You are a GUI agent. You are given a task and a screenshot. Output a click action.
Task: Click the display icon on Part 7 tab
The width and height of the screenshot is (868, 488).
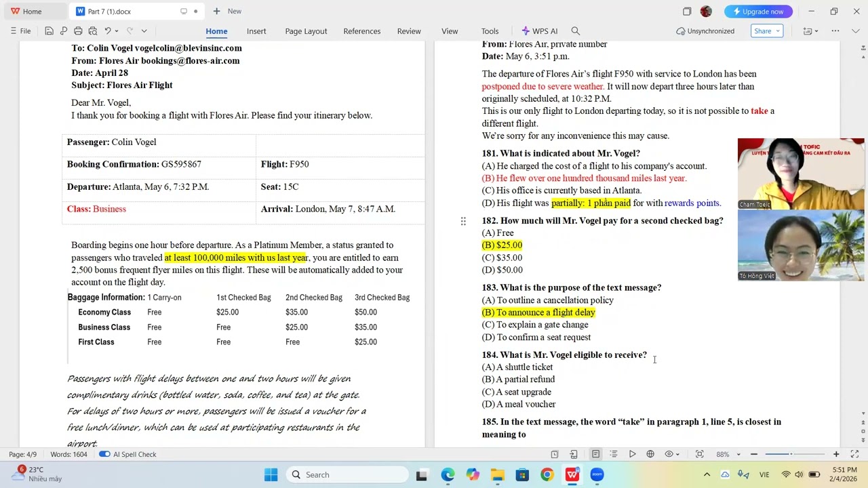click(x=184, y=12)
